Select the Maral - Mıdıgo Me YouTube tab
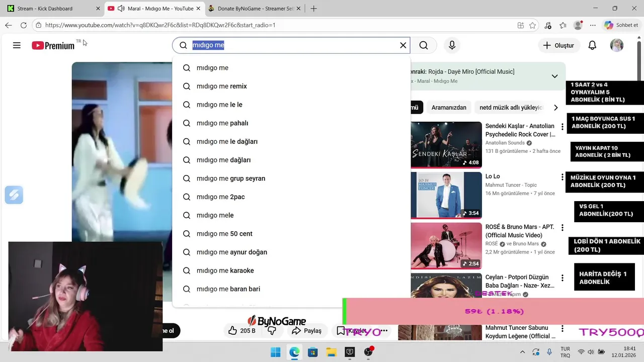This screenshot has width=644, height=362. pyautogui.click(x=153, y=9)
